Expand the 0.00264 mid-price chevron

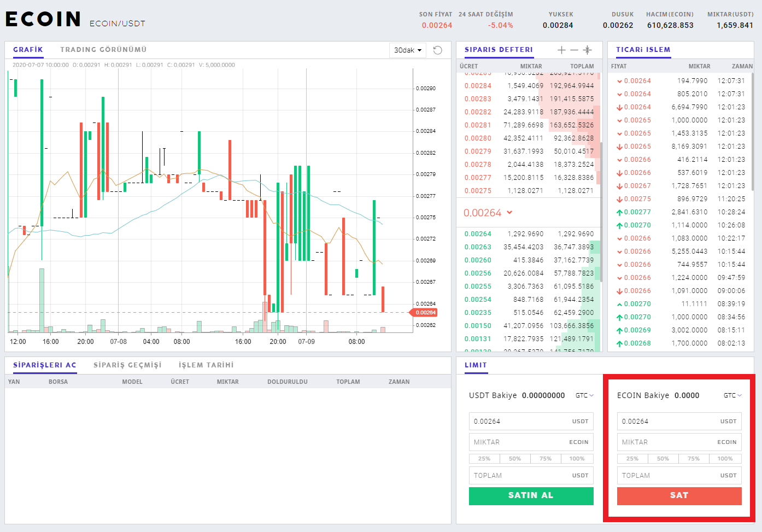[509, 212]
